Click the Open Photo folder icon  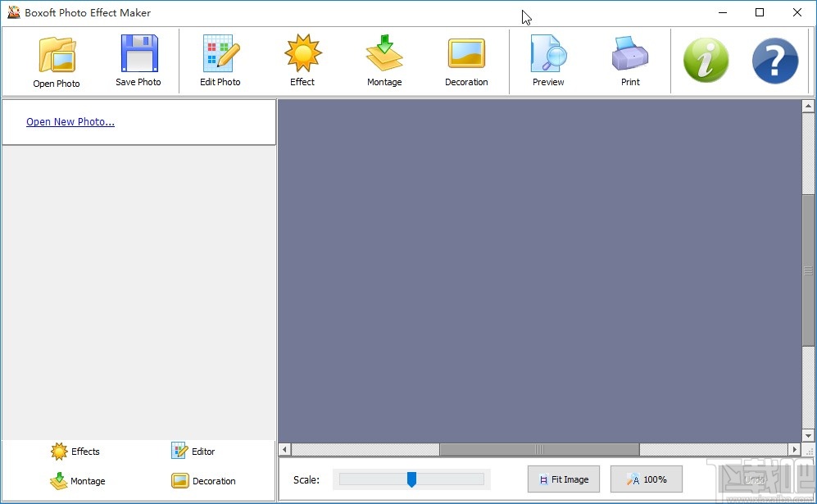(x=57, y=55)
